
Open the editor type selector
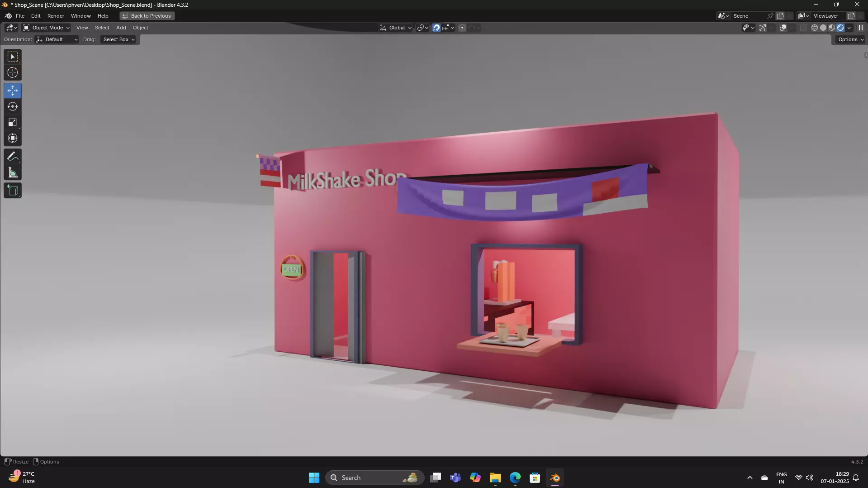[11, 28]
